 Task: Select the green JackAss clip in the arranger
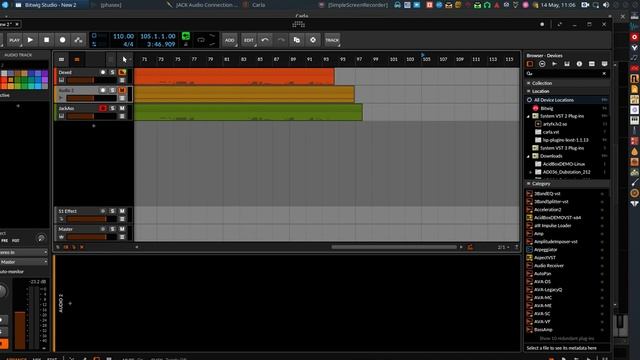248,112
